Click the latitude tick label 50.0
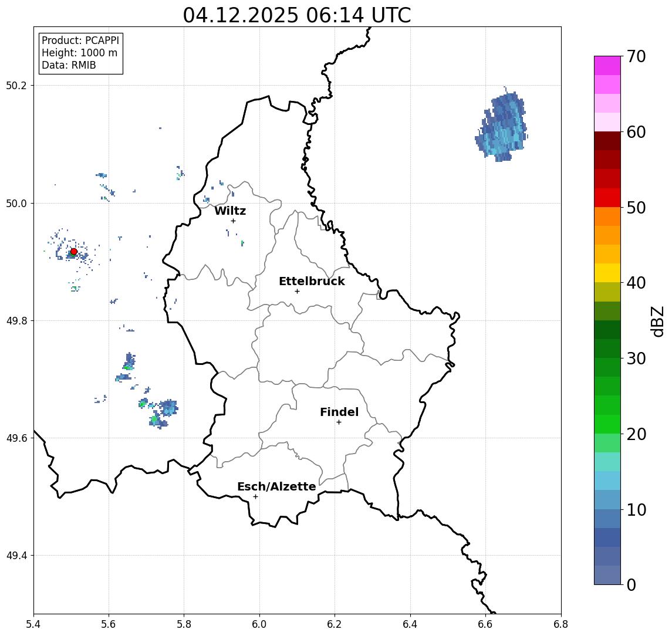This screenshot has width=672, height=636. pos(16,203)
